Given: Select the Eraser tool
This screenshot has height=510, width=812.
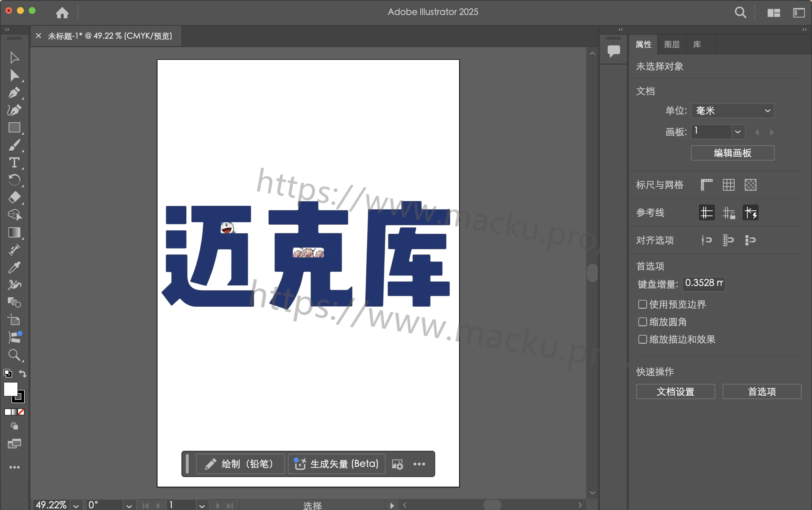Looking at the screenshot, I should pyautogui.click(x=14, y=198).
